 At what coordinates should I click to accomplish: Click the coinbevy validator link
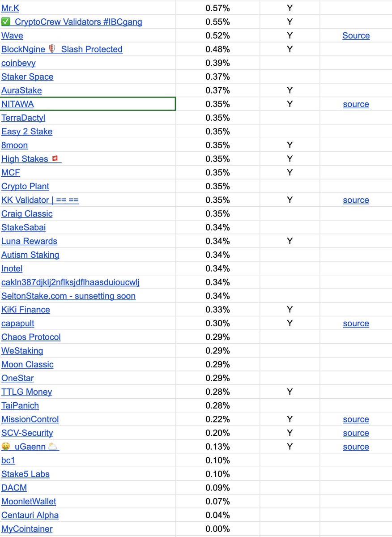pos(18,63)
